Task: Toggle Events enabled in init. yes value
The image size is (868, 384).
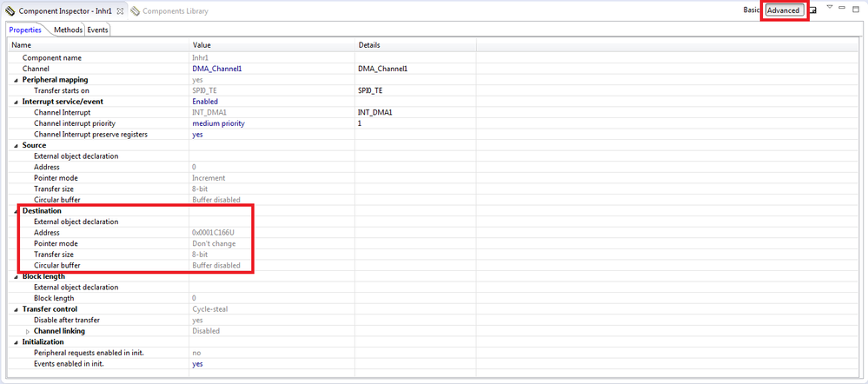Action: tap(197, 363)
